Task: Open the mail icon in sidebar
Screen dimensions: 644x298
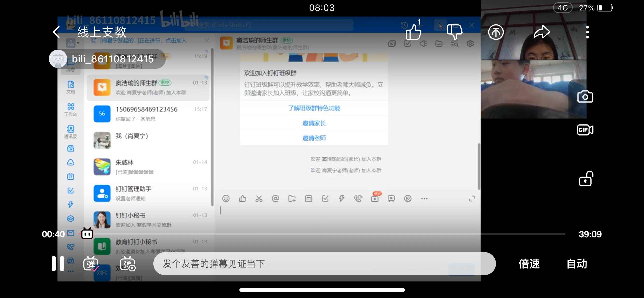Action: click(71, 233)
